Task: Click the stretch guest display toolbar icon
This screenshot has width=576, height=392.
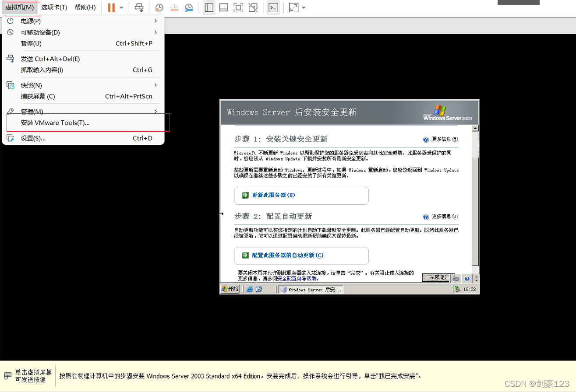Action: 294,7
